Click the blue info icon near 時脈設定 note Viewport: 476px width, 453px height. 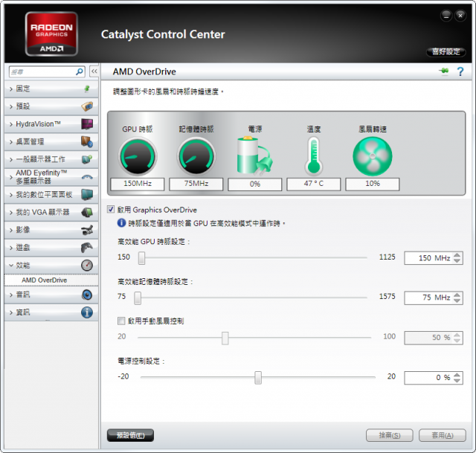pos(121,223)
